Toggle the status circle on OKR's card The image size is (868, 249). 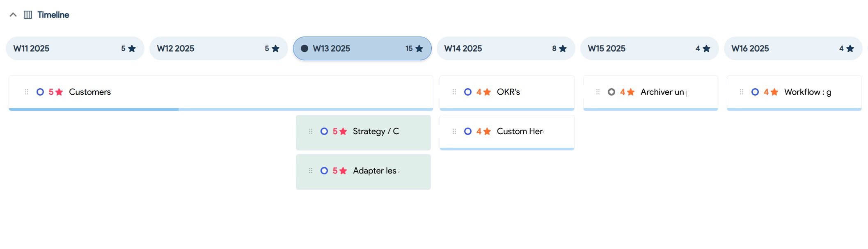[468, 92]
